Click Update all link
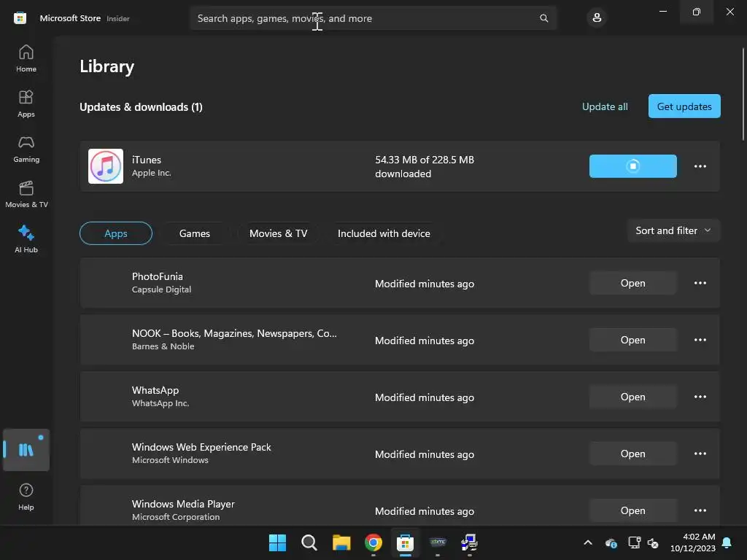Screen dimensions: 747x560 (x=605, y=106)
